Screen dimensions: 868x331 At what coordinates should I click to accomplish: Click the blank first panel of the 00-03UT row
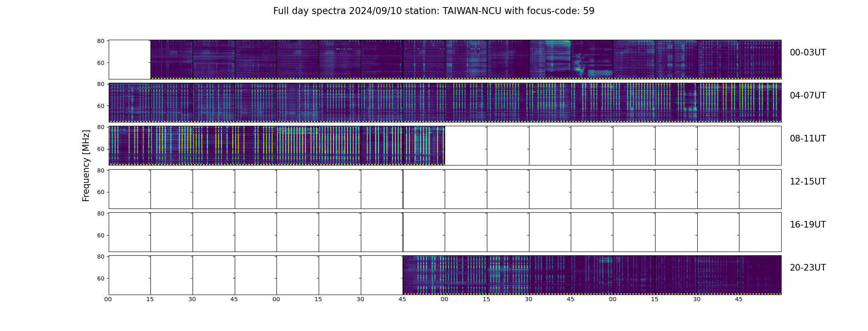130,60
